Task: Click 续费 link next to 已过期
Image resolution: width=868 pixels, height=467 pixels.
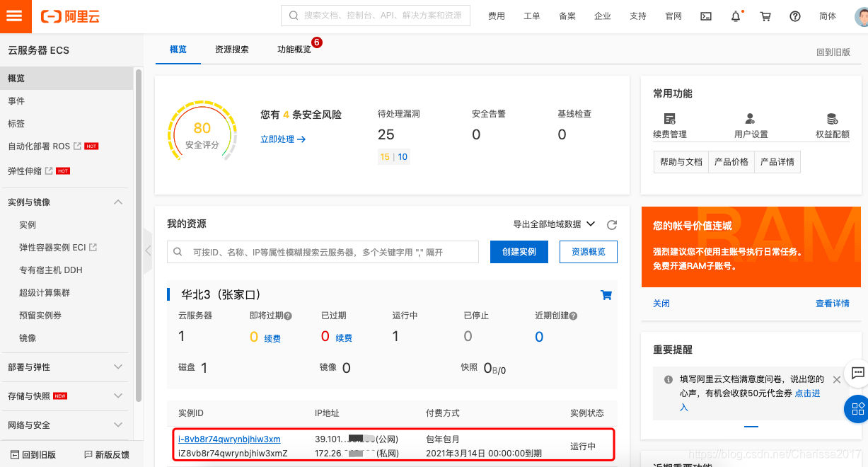Action: click(344, 338)
